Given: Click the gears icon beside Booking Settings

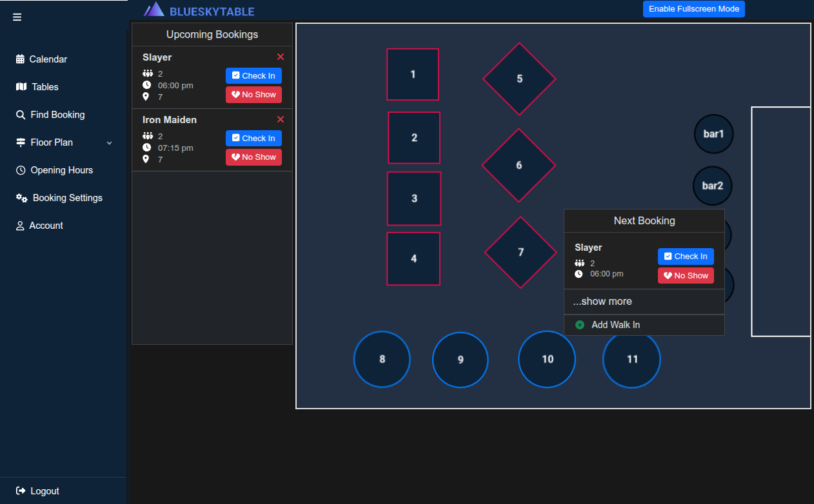Looking at the screenshot, I should click(x=22, y=198).
